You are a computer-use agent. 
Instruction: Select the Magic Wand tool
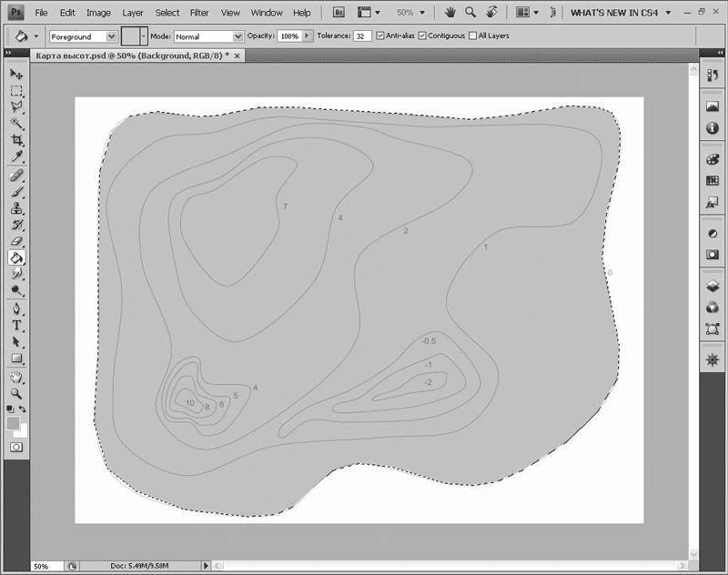point(16,123)
